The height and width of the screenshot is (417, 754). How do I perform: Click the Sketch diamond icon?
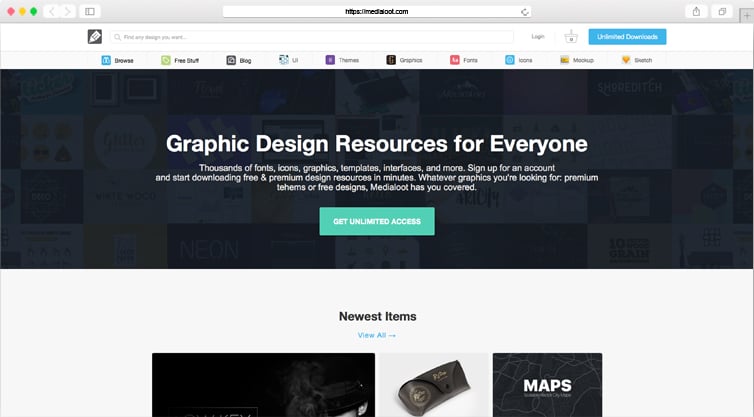pyautogui.click(x=626, y=60)
